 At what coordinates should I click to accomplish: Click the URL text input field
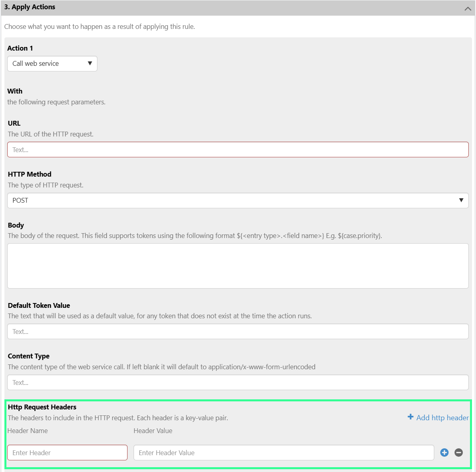pyautogui.click(x=238, y=149)
